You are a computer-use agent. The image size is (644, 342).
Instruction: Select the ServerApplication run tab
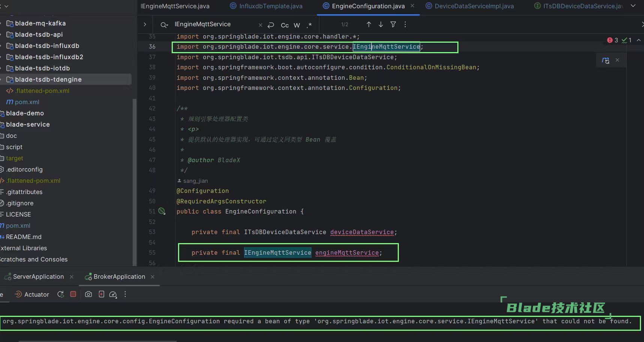click(38, 276)
